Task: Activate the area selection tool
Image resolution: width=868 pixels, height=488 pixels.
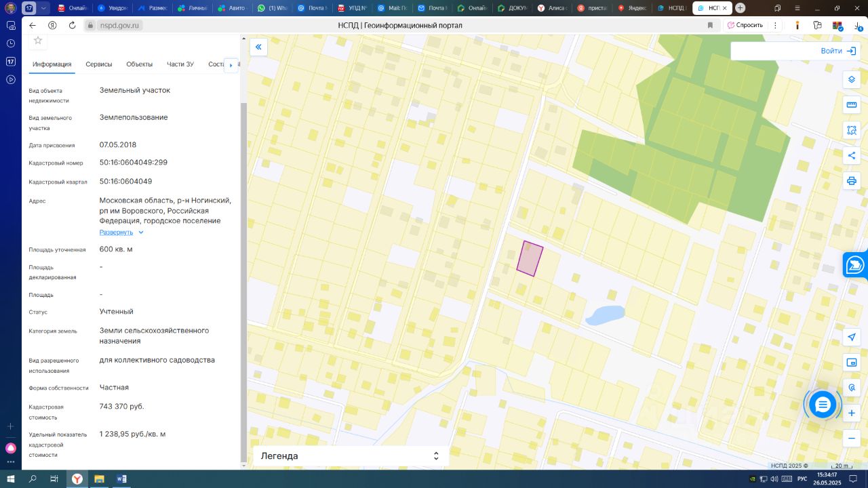Action: 852,130
